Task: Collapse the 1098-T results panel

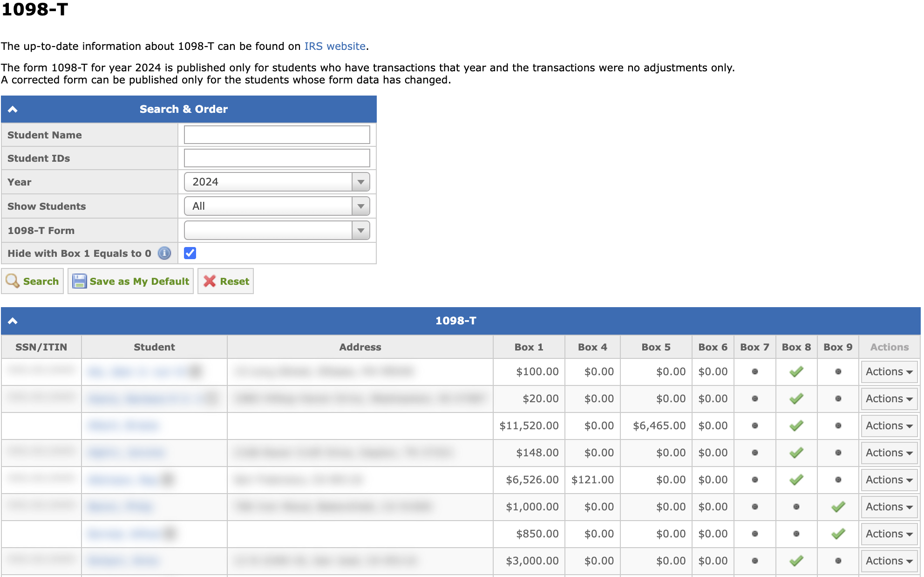Action: click(x=13, y=321)
